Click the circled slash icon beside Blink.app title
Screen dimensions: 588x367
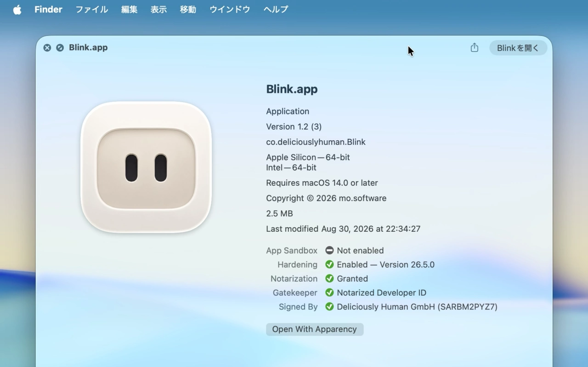pyautogui.click(x=60, y=48)
